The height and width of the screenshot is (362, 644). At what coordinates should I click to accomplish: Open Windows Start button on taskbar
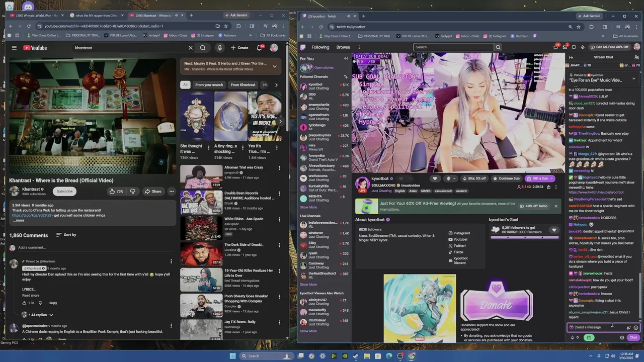pos(232,356)
